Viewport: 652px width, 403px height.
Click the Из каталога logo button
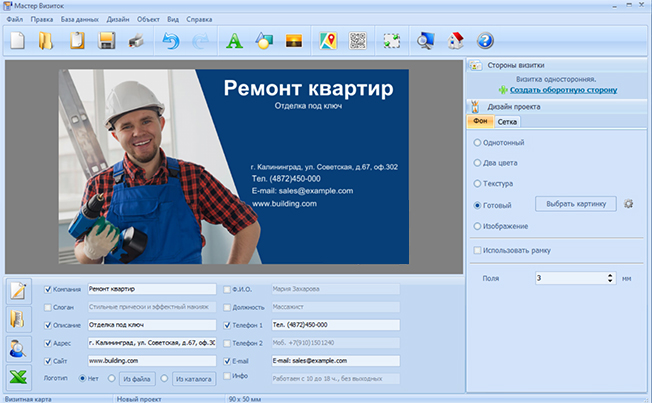(x=194, y=379)
